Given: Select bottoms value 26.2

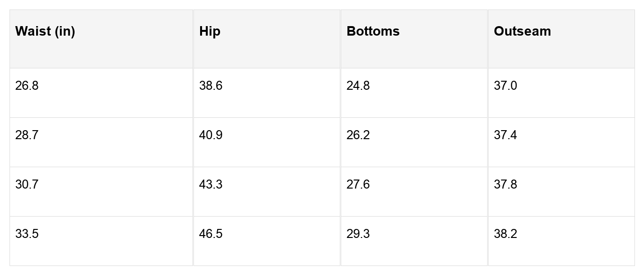Looking at the screenshot, I should click(x=414, y=142).
